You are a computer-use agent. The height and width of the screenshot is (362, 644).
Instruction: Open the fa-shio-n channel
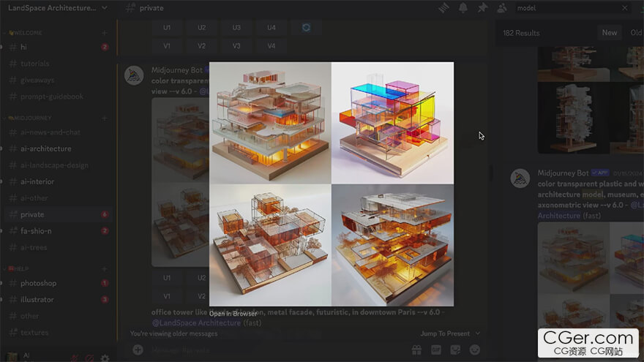coord(59,231)
